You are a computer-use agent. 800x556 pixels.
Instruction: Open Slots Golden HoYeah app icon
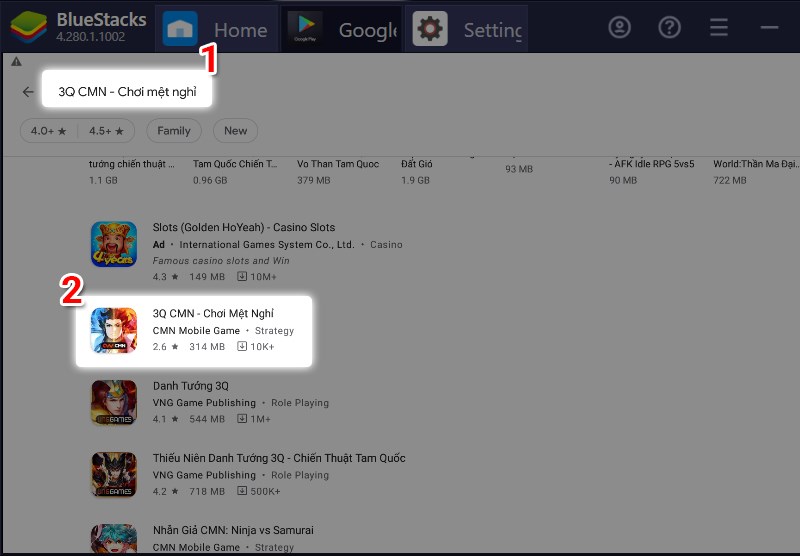pos(114,244)
